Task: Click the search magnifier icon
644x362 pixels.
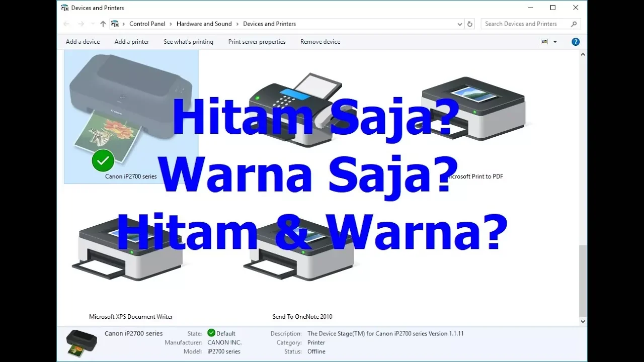Action: click(x=574, y=24)
